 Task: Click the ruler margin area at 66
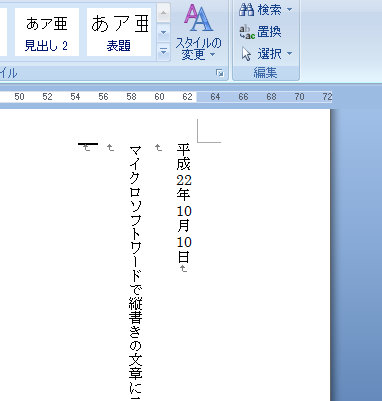pyautogui.click(x=243, y=97)
